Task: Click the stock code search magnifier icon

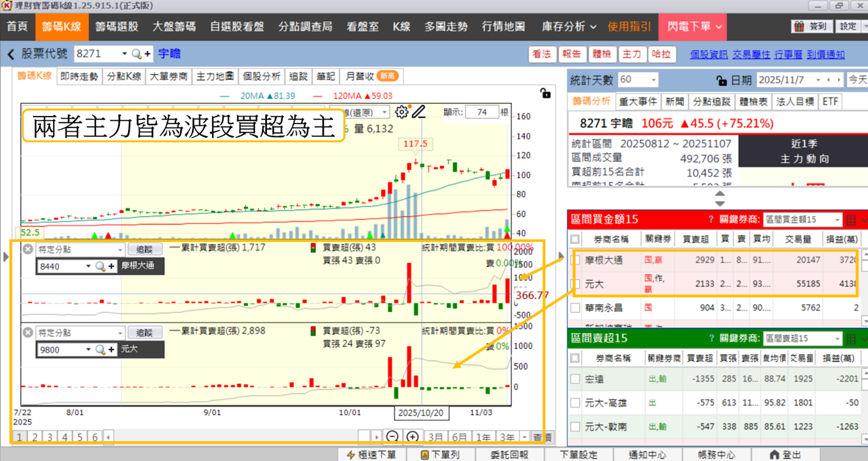Action: pyautogui.click(x=136, y=54)
